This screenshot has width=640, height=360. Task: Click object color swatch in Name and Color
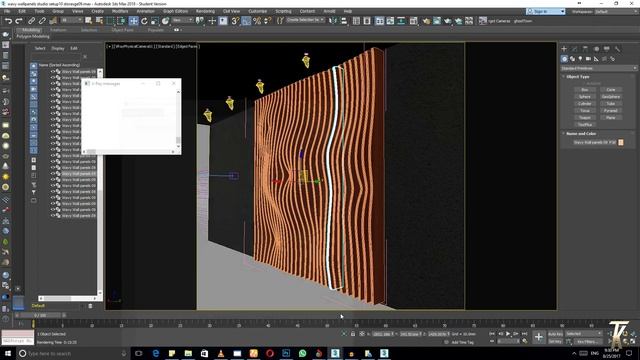621,142
